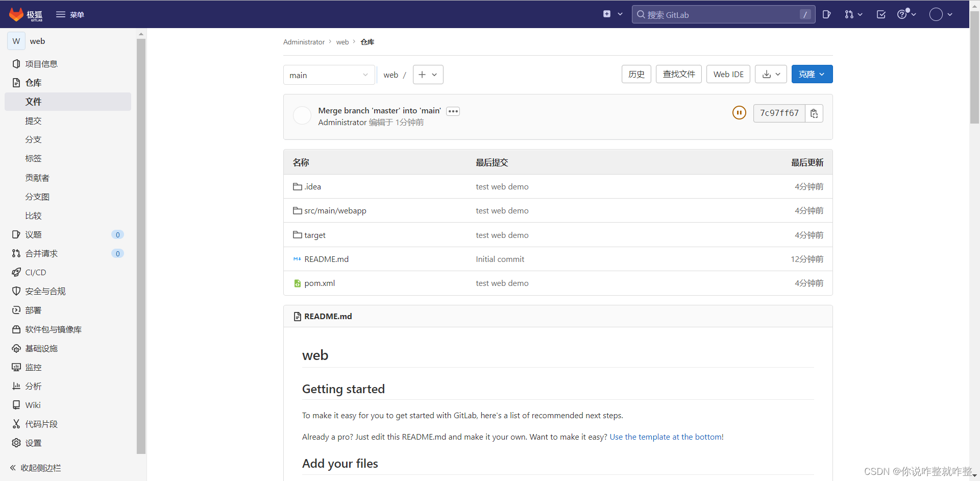Viewport: 980px width, 481px height.
Task: Click the JiHu GitLab fox logo
Action: pyautogui.click(x=26, y=14)
